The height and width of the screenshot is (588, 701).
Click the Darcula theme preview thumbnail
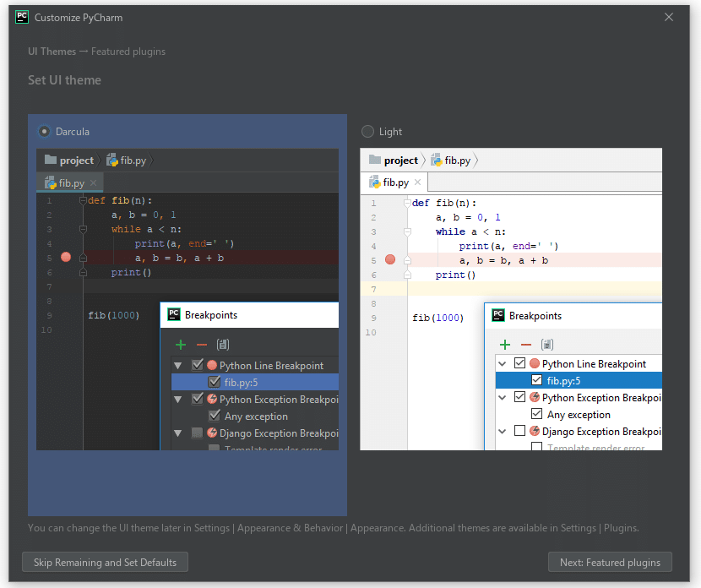point(187,299)
